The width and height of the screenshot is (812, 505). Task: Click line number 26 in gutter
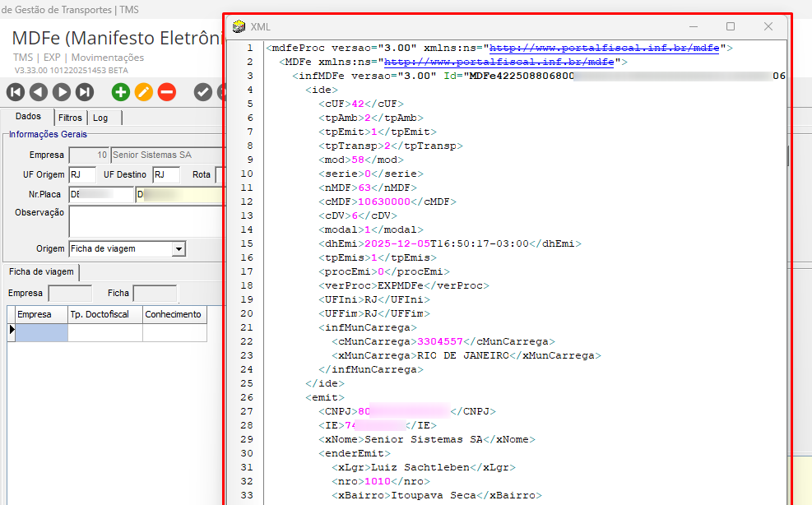(x=247, y=397)
